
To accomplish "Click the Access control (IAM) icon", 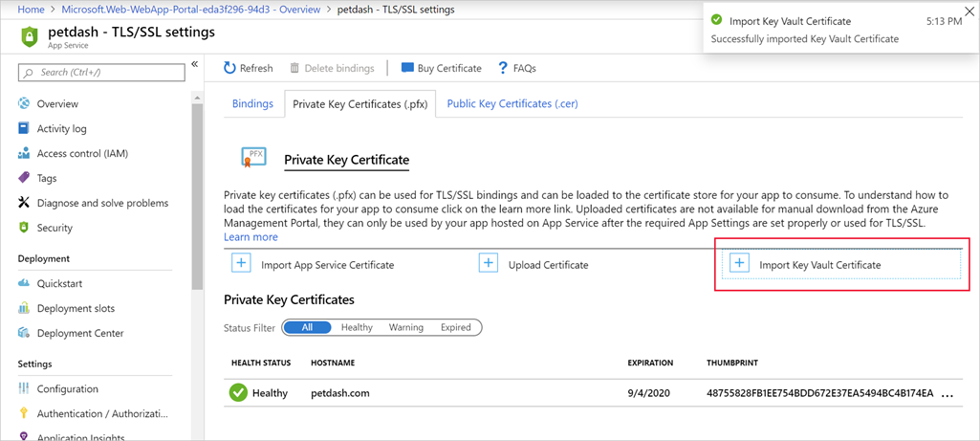I will tap(24, 153).
